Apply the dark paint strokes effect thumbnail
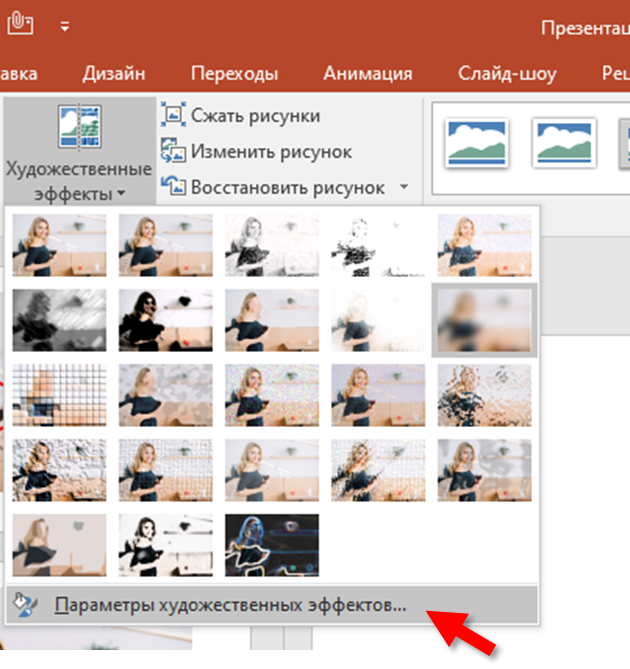630x669 pixels. click(165, 320)
